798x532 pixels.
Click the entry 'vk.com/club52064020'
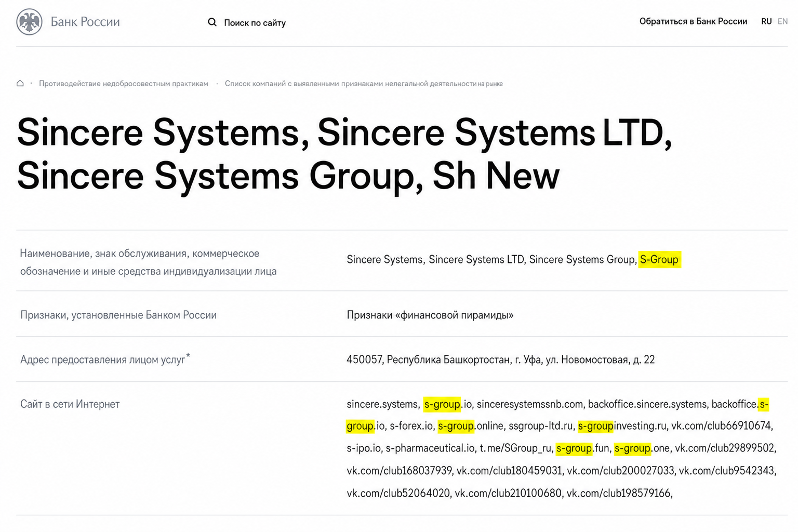[x=398, y=493]
